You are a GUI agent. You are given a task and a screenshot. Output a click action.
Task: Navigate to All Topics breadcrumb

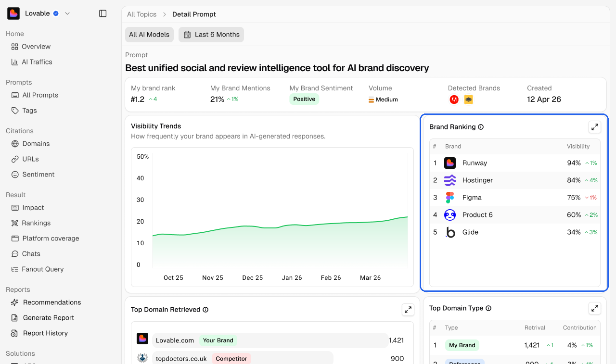141,14
